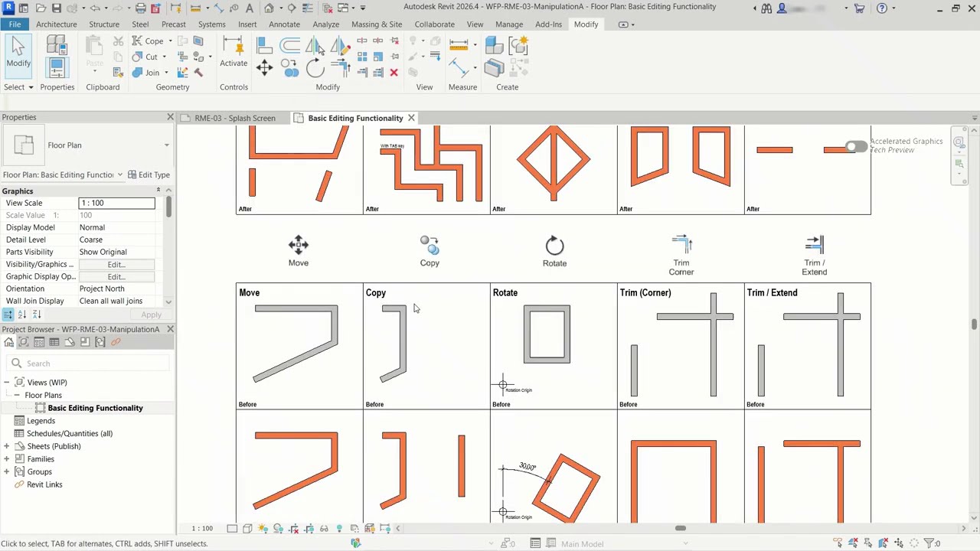Click the 1 : 100 view scale button
980x551 pixels.
[x=202, y=529]
